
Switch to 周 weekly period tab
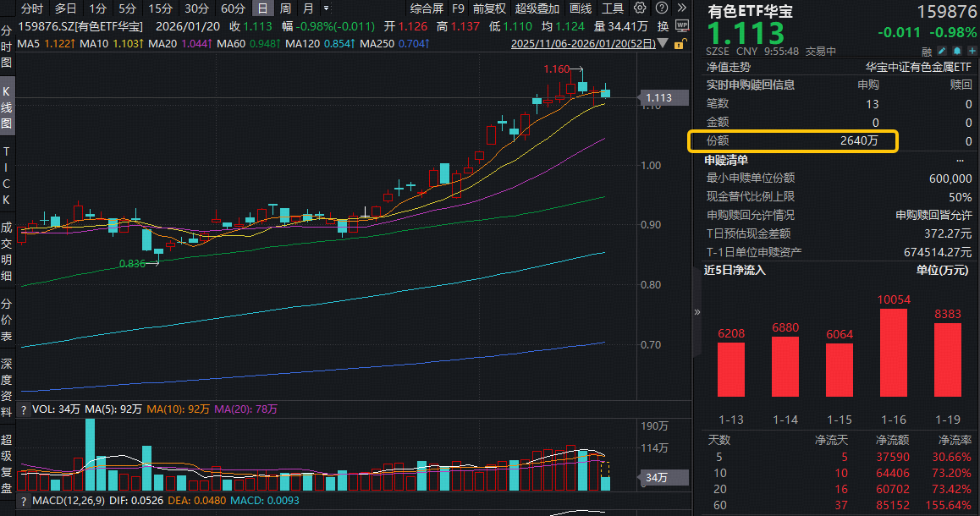click(285, 8)
